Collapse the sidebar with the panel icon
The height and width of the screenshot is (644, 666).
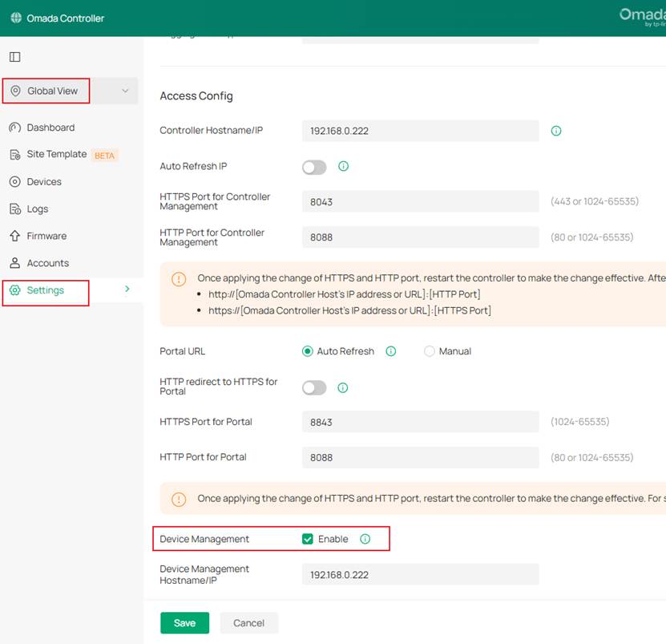click(15, 57)
